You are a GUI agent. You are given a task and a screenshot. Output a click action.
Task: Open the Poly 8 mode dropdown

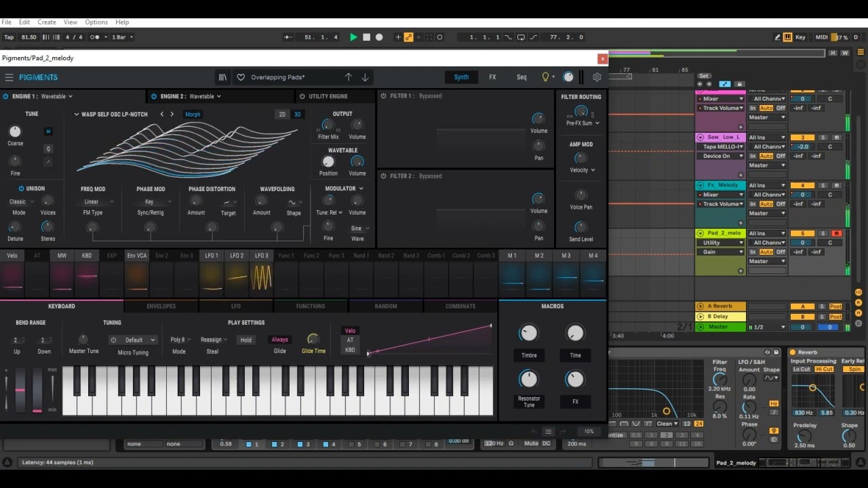coord(180,340)
